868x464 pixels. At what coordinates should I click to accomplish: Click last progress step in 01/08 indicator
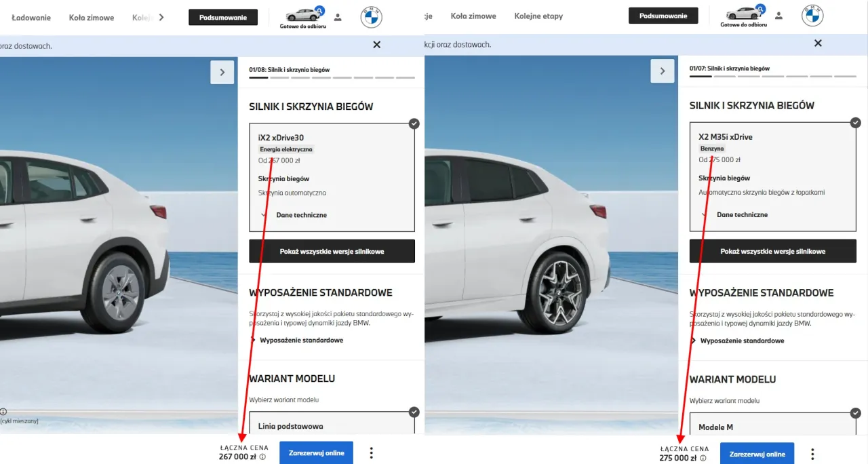point(406,77)
